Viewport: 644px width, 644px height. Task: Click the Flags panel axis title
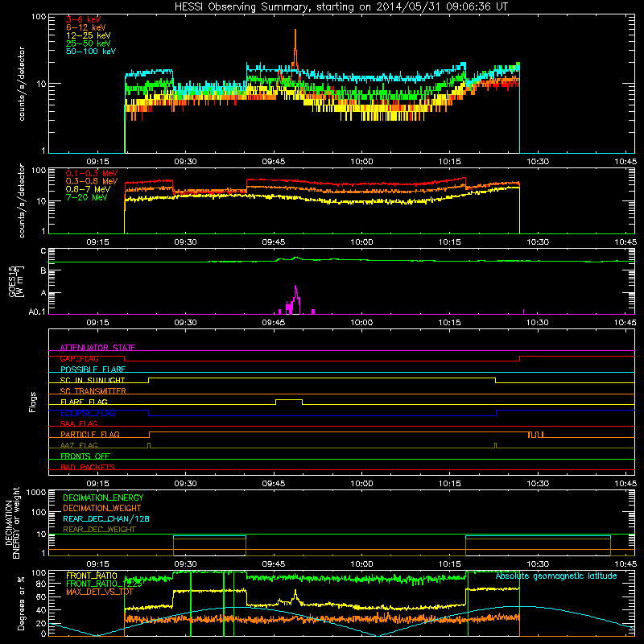point(33,402)
